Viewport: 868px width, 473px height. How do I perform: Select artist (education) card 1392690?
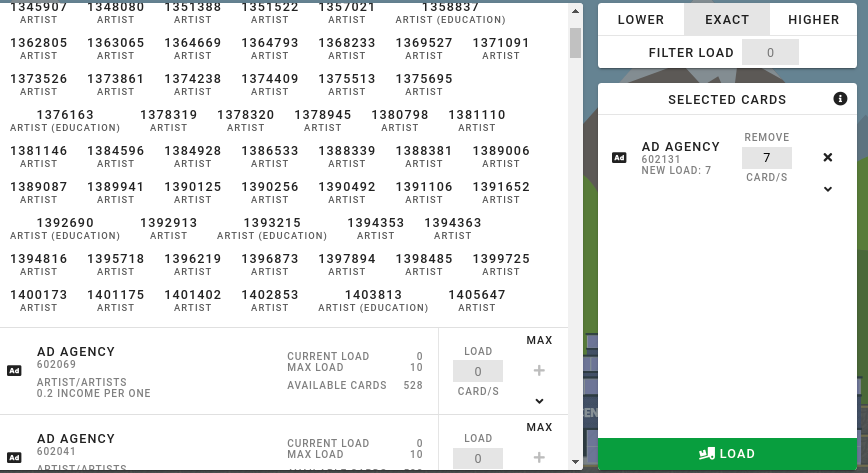click(65, 228)
